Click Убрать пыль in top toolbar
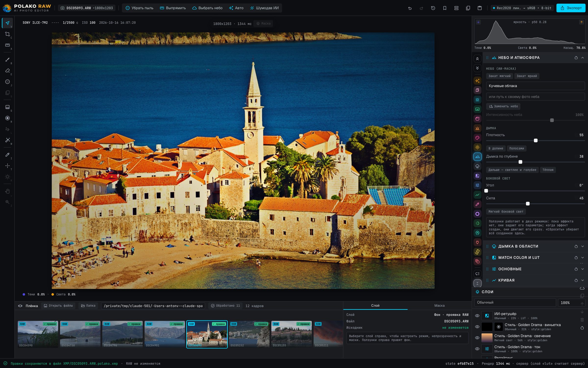The image size is (588, 368). [x=139, y=8]
